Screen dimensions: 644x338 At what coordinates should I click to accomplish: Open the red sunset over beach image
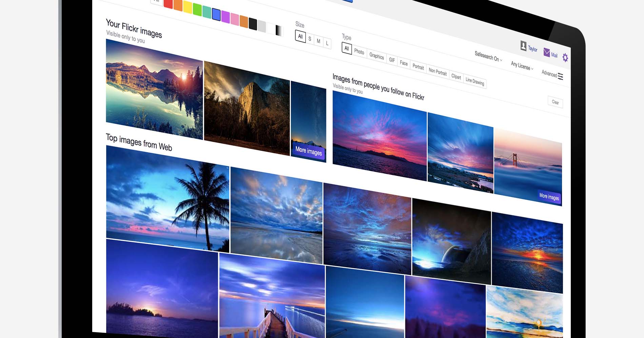[x=527, y=253]
